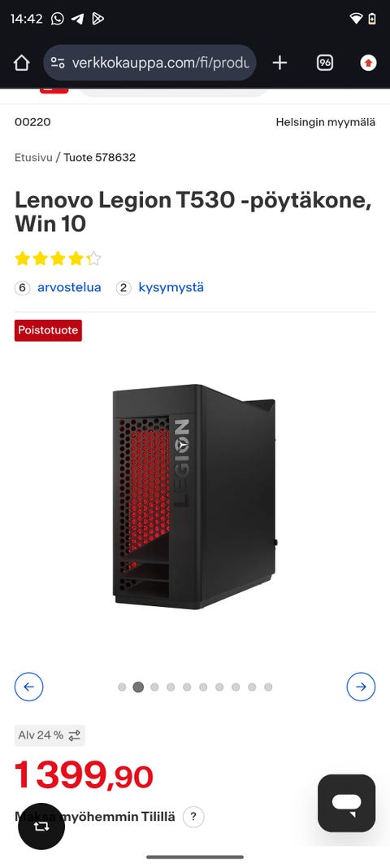Select Helsingin myymälä store
Viewport: 390px width, 868px height.
325,122
